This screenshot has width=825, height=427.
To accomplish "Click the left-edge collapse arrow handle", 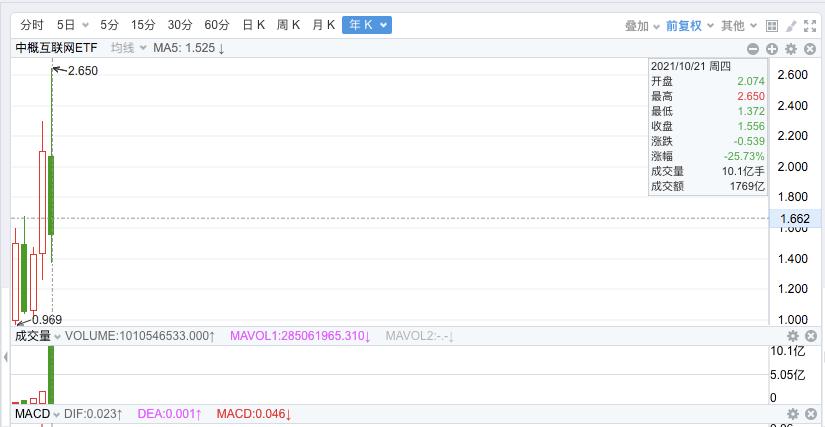I will (x=5, y=358).
